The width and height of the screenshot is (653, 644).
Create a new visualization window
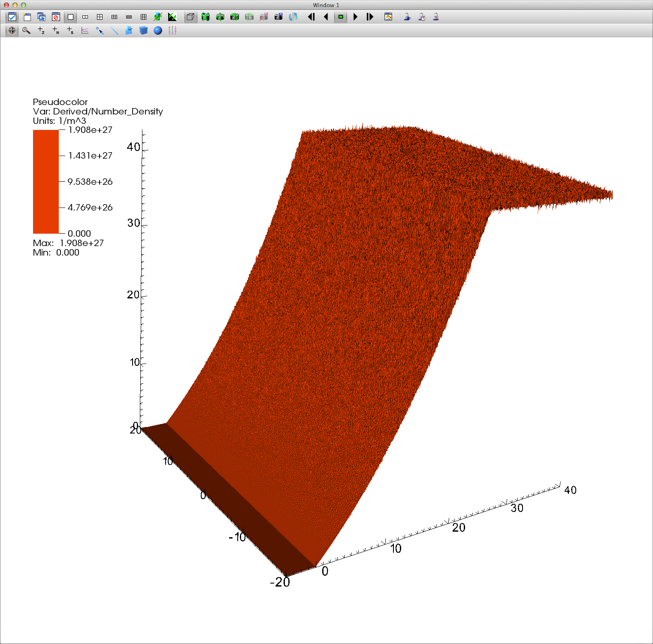click(x=27, y=17)
